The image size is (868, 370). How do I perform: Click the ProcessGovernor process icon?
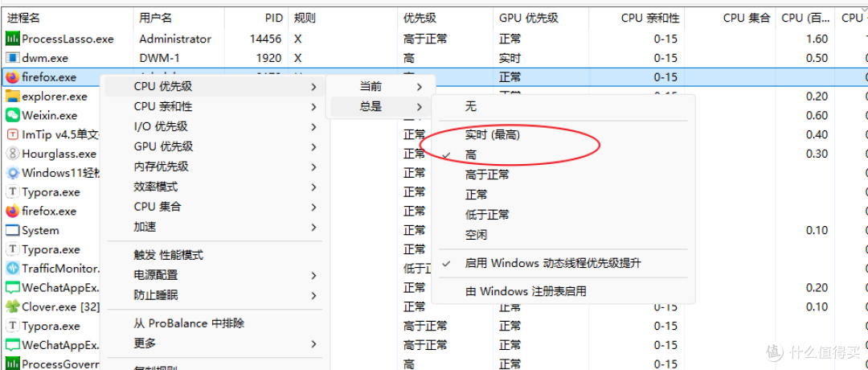click(x=12, y=364)
